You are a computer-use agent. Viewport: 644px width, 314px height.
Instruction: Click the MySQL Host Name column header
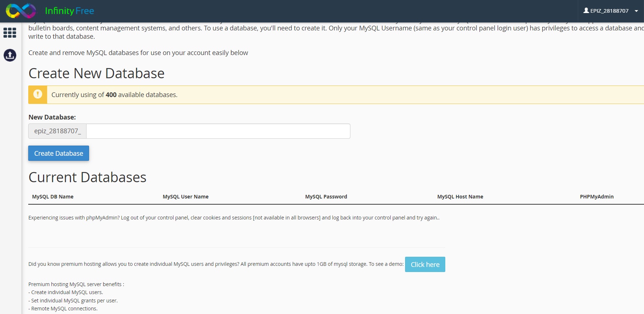(460, 197)
